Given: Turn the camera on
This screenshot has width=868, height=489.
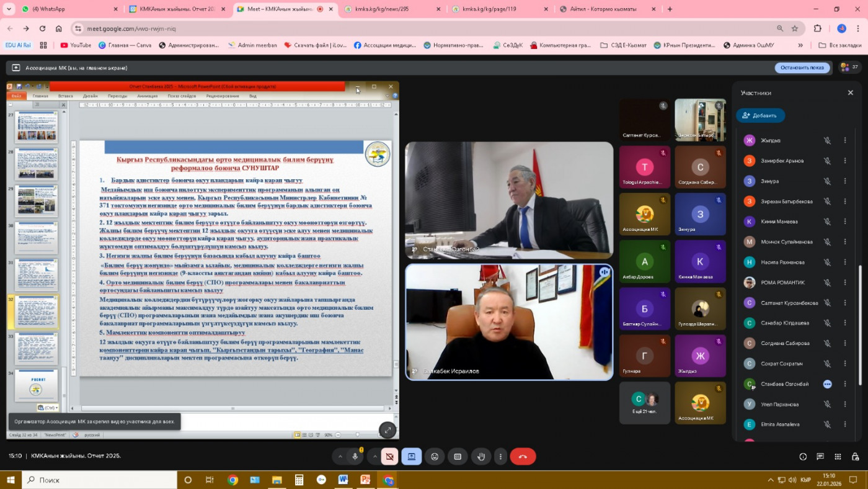Looking at the screenshot, I should (389, 457).
